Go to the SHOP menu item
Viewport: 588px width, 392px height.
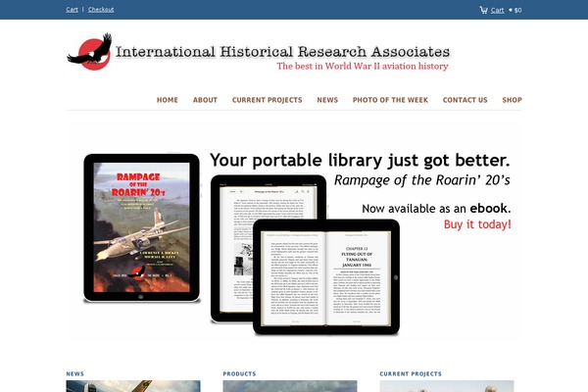(512, 100)
